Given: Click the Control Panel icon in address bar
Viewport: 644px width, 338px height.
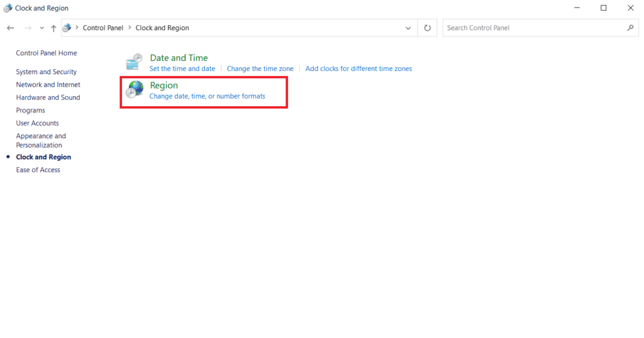Looking at the screenshot, I should coord(67,28).
